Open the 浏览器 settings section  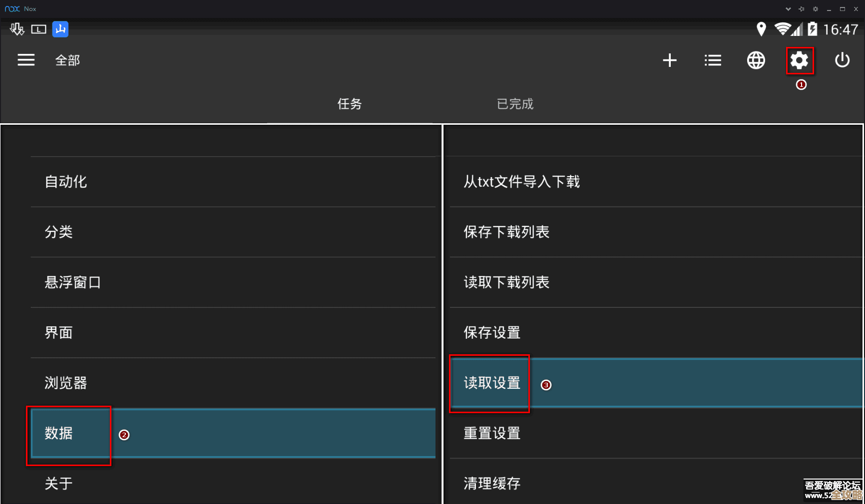click(x=66, y=383)
